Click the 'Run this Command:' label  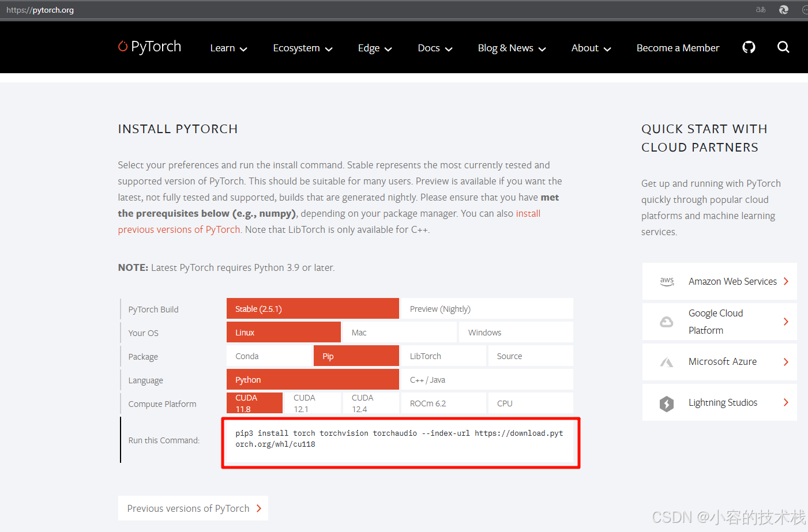164,440
